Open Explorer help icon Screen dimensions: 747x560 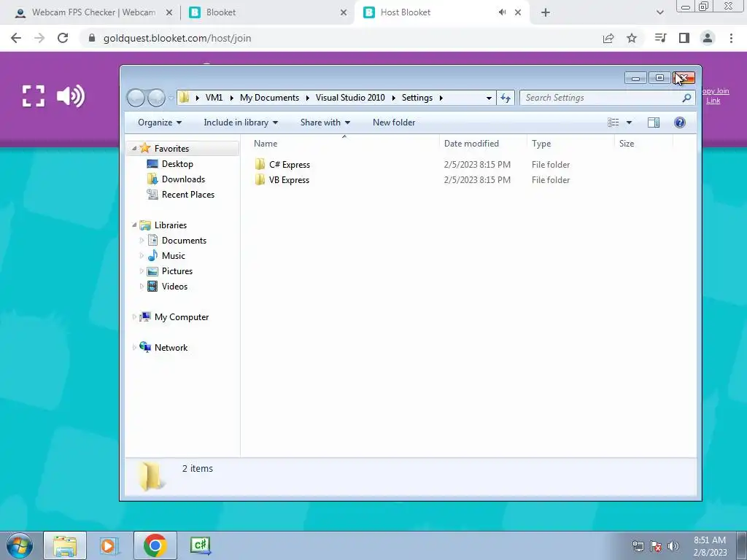tap(680, 122)
